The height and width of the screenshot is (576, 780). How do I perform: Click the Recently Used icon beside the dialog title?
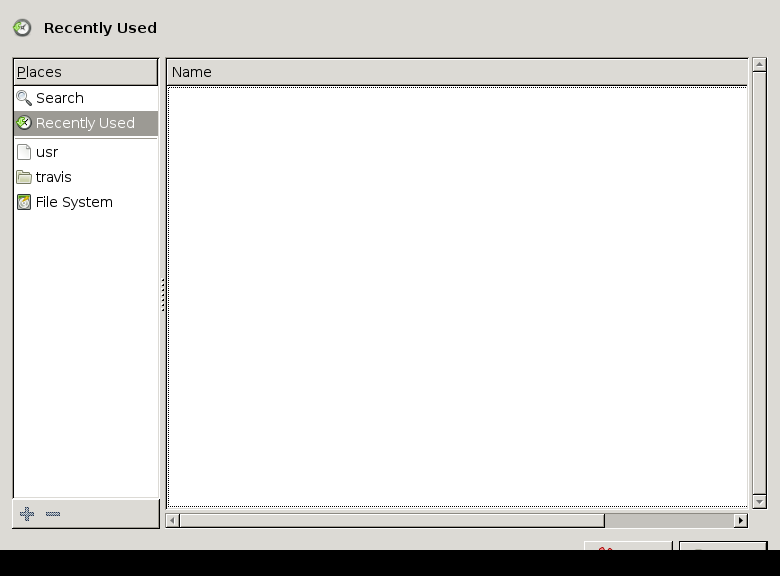coord(22,28)
